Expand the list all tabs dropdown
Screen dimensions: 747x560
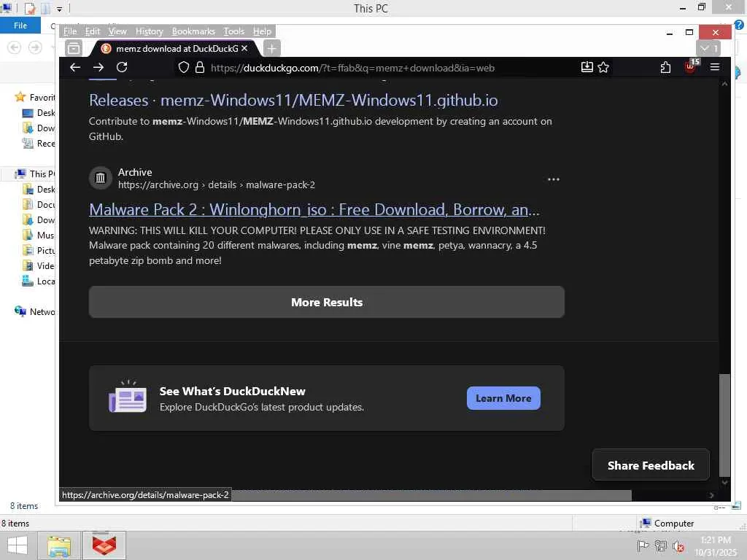[x=708, y=49]
